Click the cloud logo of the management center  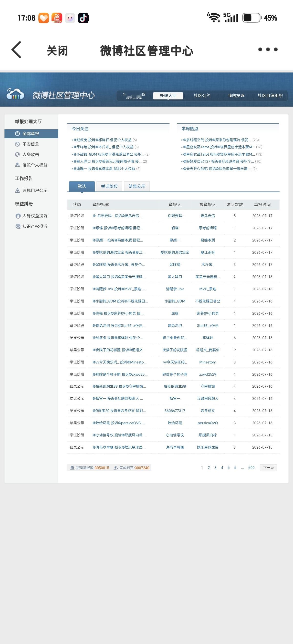(15, 94)
